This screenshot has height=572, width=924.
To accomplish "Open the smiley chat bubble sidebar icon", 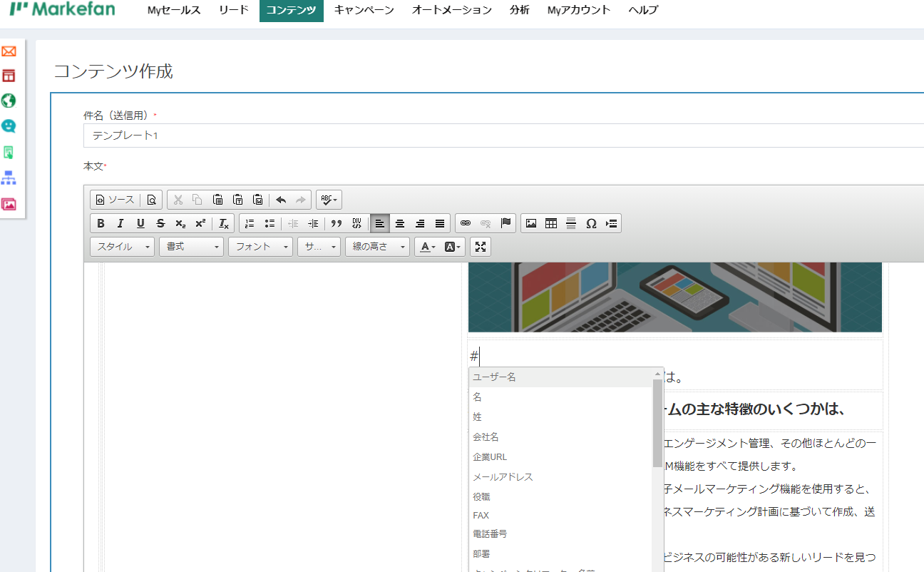I will [9, 126].
